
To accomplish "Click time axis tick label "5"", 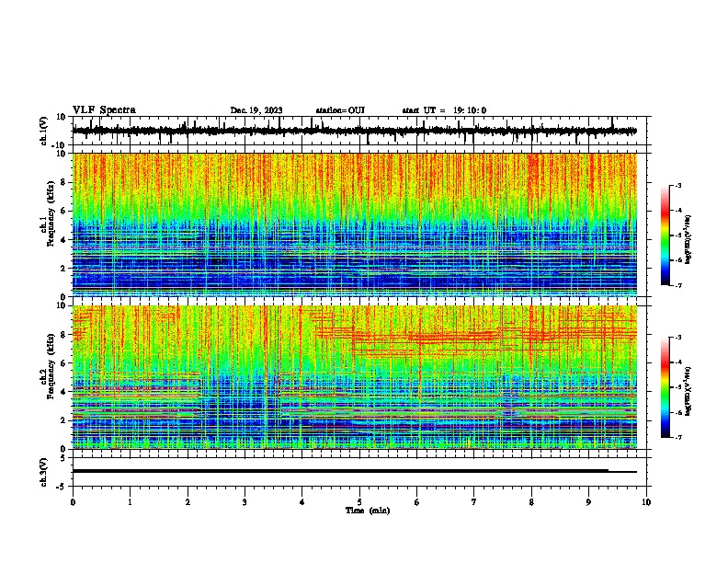I will coord(359,502).
